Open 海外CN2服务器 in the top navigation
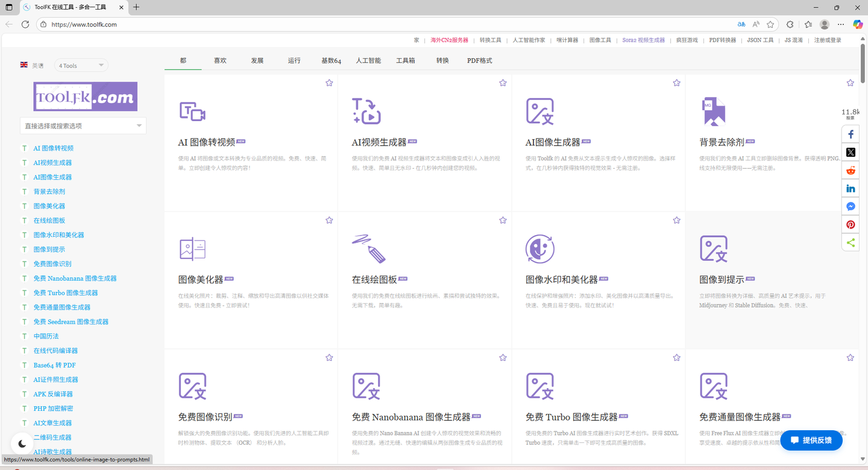 coord(450,40)
